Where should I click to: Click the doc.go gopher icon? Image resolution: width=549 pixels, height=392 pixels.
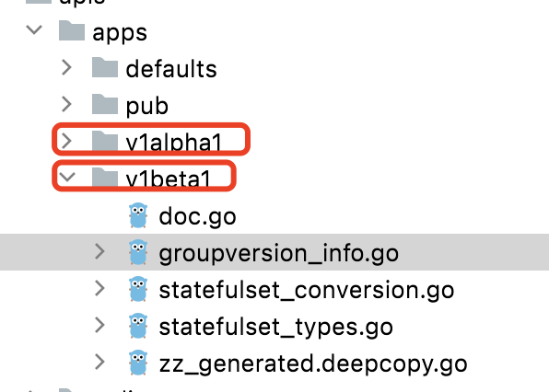(x=138, y=215)
